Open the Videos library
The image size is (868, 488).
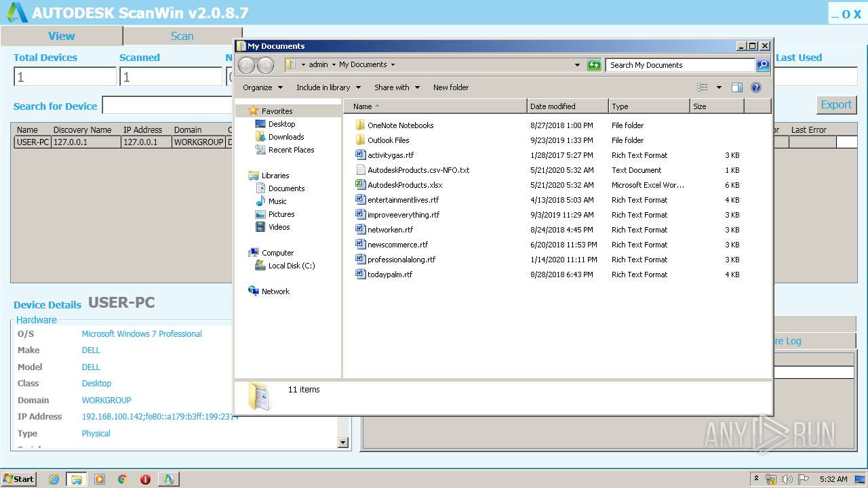(x=279, y=227)
